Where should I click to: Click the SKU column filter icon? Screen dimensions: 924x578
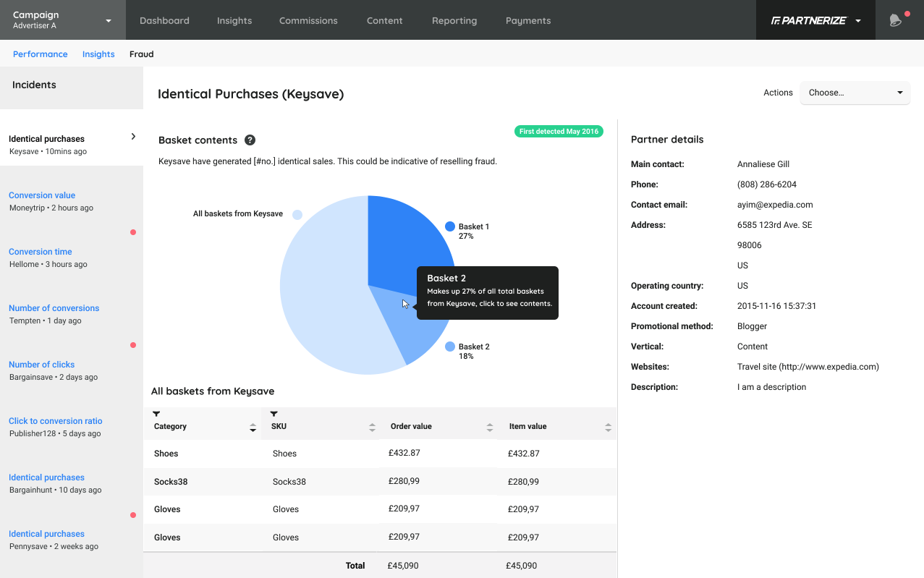click(274, 415)
